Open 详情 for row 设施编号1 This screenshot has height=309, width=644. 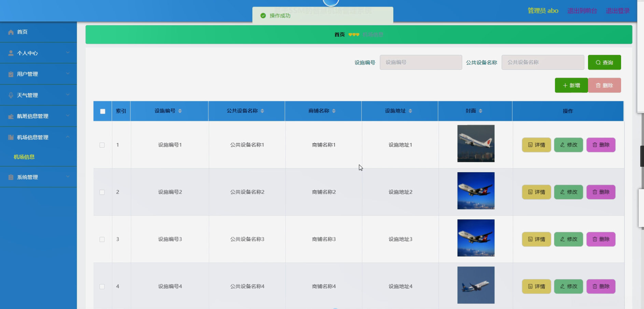coord(536,145)
